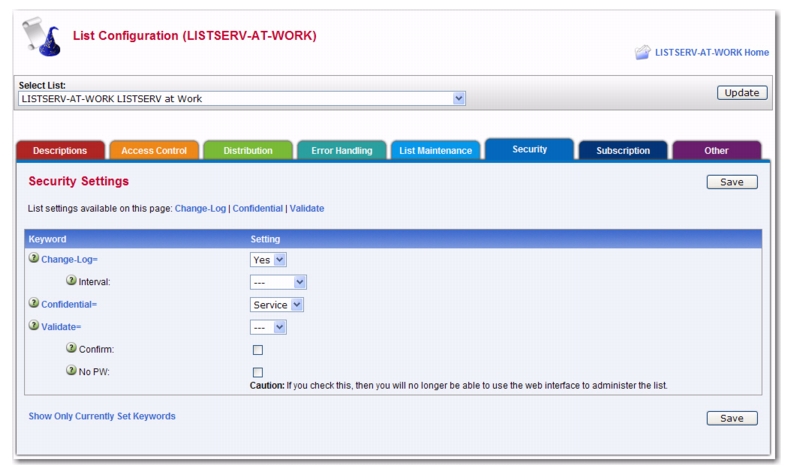The image size is (788, 475).
Task: Click the Security Settings heading
Action: 78,181
